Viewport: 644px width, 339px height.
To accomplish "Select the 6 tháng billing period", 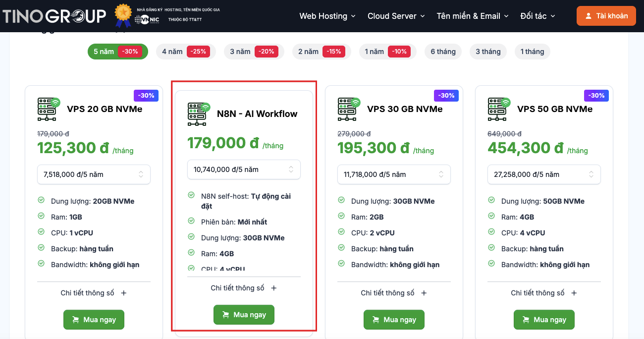I will (443, 52).
